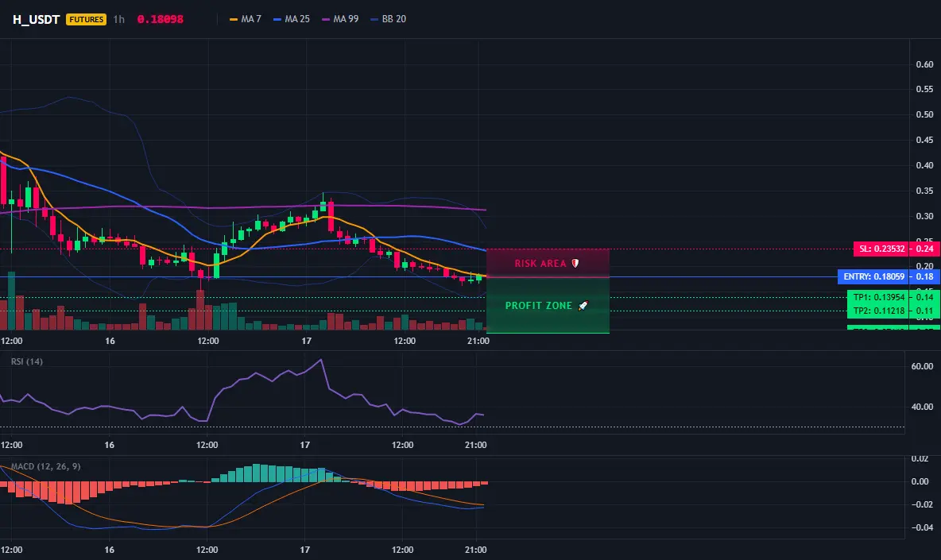
Task: Click the 0.60 value on price axis
Action: [924, 65]
